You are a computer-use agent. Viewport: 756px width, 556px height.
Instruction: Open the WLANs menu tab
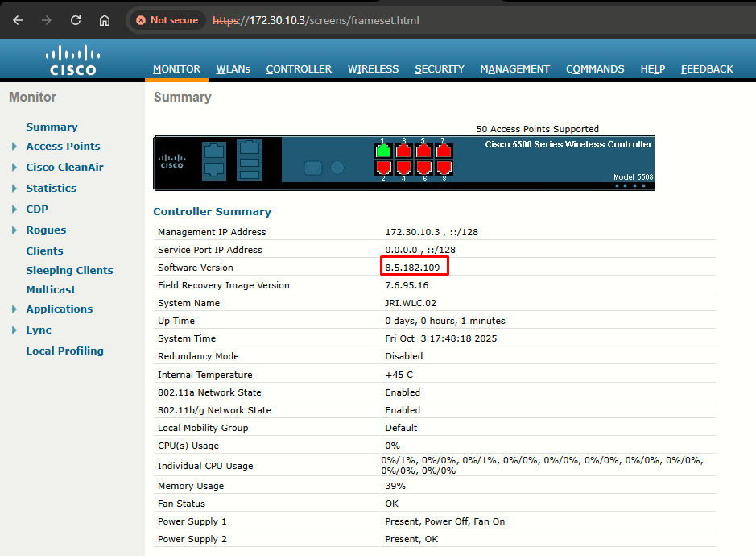coord(233,69)
